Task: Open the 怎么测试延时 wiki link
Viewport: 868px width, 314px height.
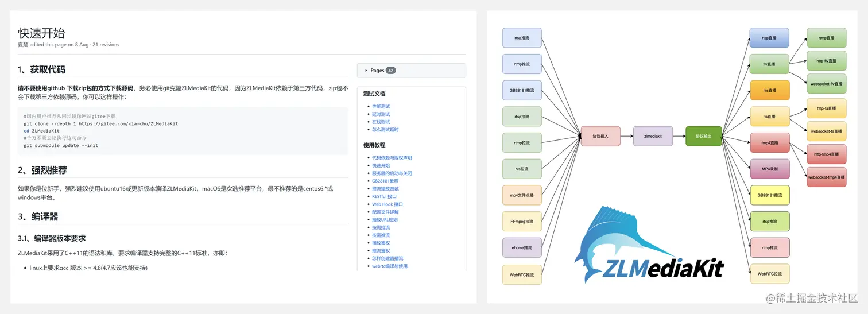Action: pos(385,130)
